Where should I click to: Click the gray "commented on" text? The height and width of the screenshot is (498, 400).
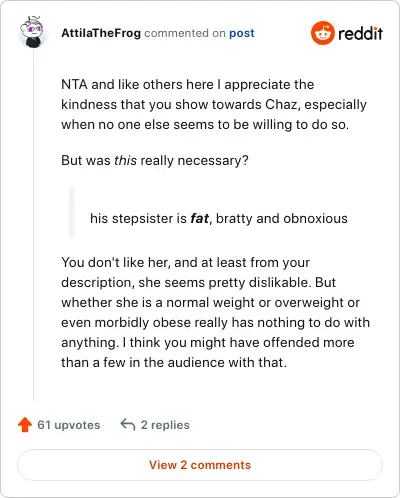pos(185,33)
